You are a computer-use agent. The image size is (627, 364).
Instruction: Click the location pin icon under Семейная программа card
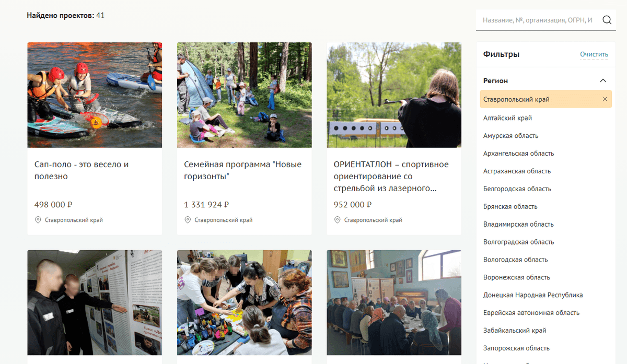click(x=188, y=220)
